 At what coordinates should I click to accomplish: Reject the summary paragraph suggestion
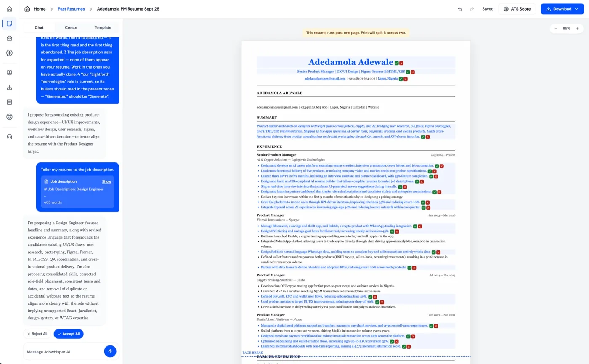coord(428,137)
